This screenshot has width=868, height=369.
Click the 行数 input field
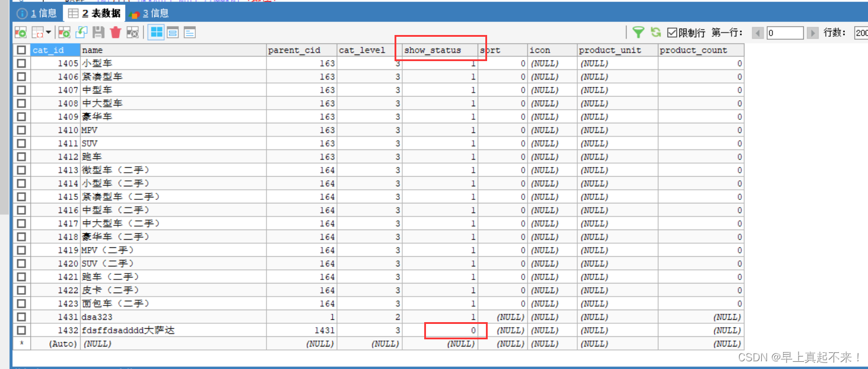click(861, 33)
